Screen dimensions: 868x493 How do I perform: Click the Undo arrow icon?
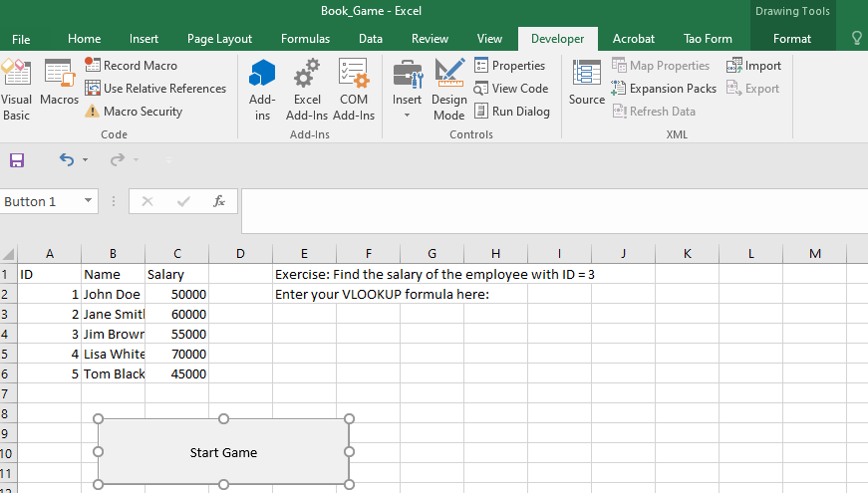[67, 160]
